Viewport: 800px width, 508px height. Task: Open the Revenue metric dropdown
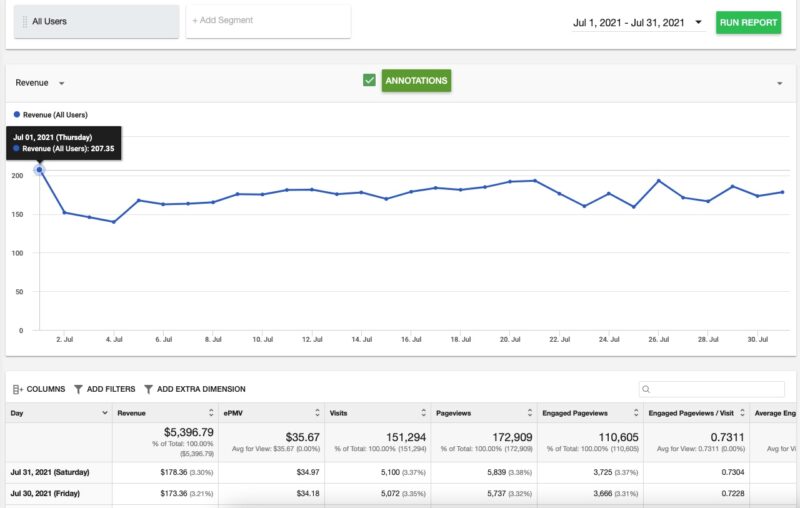40,83
